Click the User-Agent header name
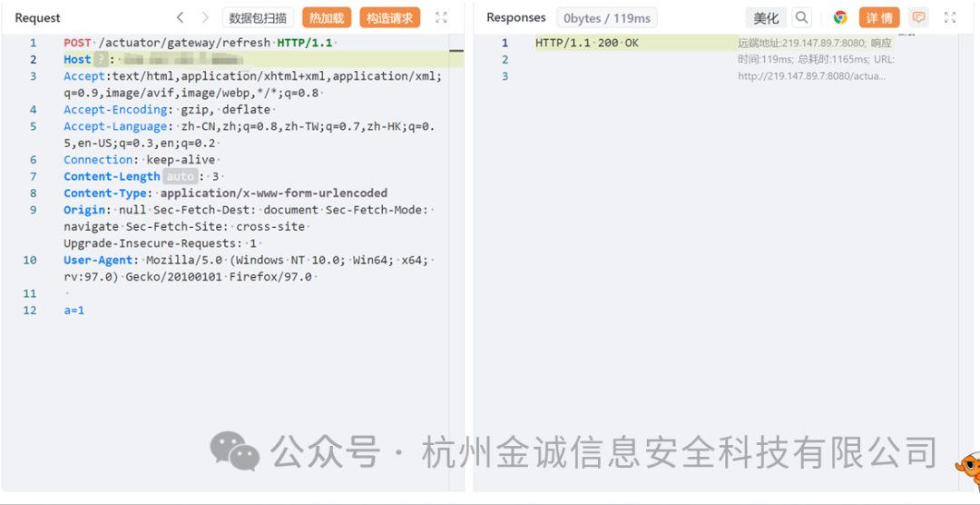 [99, 260]
